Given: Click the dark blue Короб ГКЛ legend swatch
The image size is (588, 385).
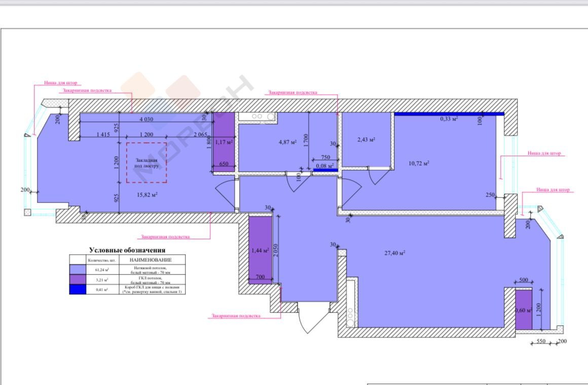Looking at the screenshot, I should 78,289.
